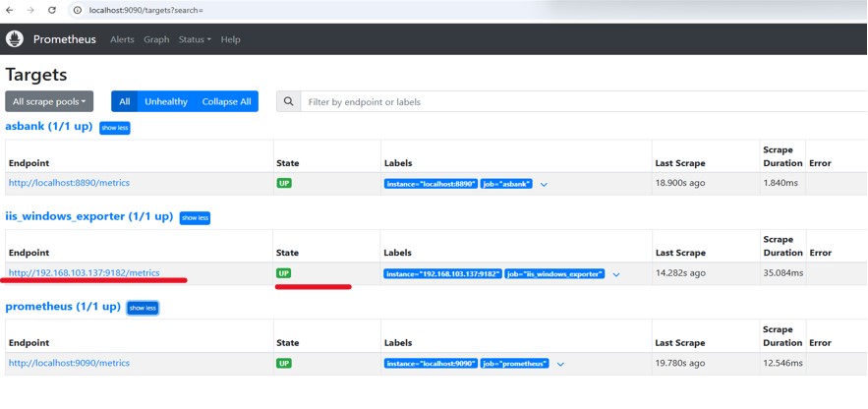868x409 pixels.
Task: Expand labels chevron for asbank target
Action: point(544,184)
